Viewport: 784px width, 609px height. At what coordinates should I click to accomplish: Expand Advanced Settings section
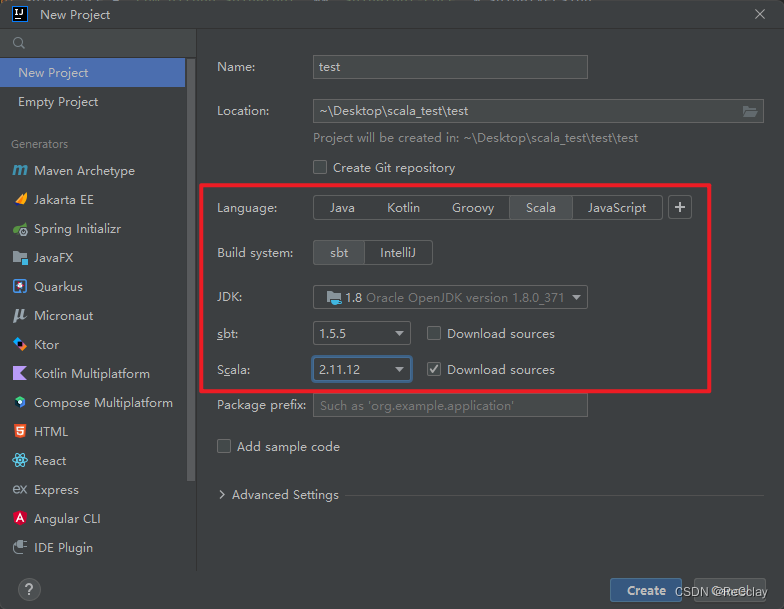pyautogui.click(x=222, y=494)
